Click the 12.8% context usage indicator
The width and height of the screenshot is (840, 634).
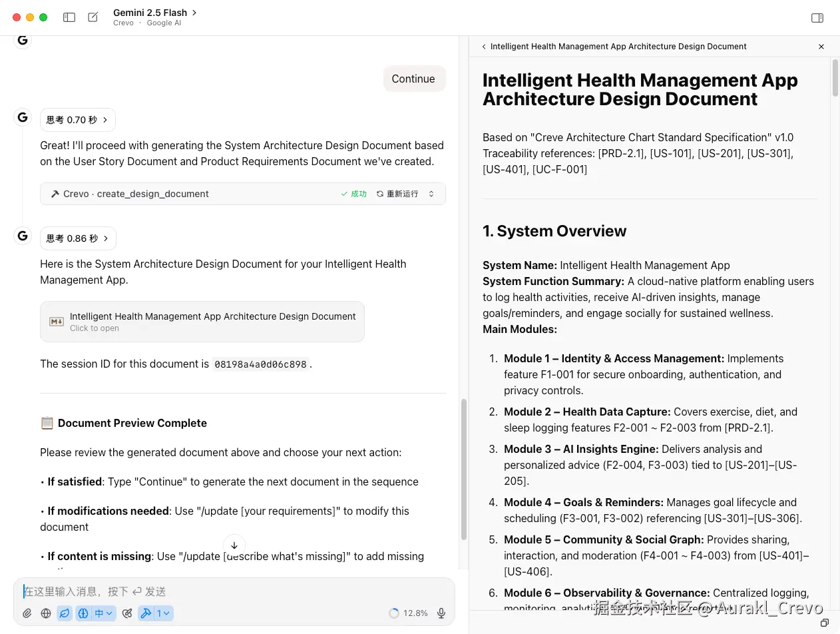pos(408,613)
